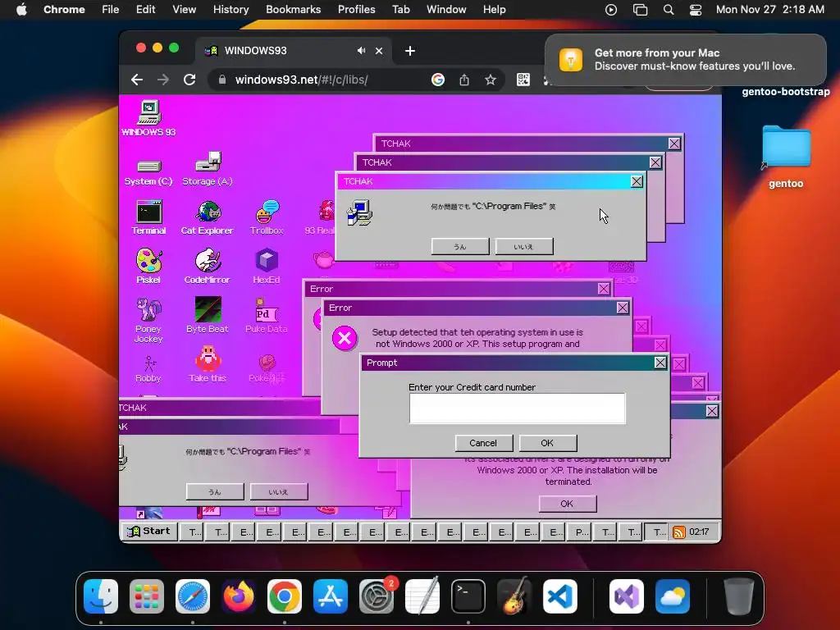Image resolution: width=840 pixels, height=630 pixels.
Task: Open Finder from the Dock
Action: point(101,596)
